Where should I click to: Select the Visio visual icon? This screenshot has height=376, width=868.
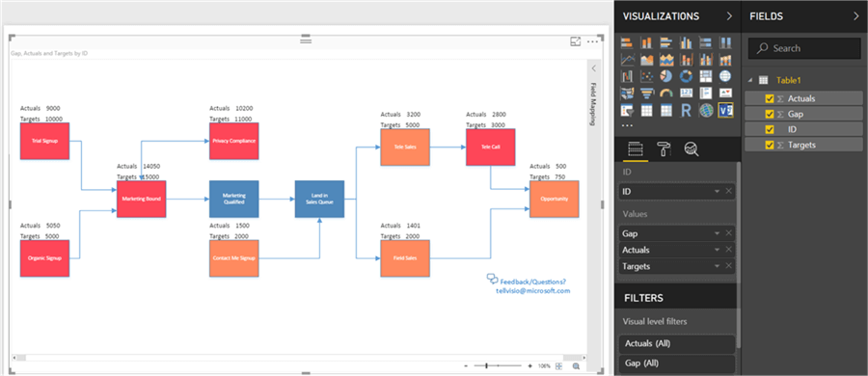coord(725,110)
